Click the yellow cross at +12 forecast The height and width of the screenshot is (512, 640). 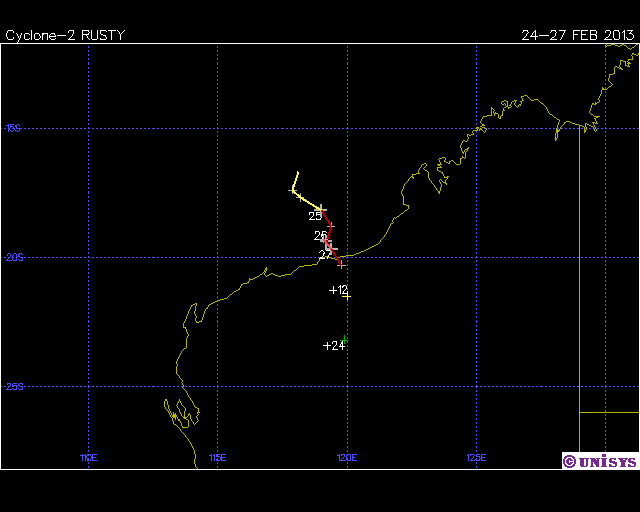click(346, 295)
